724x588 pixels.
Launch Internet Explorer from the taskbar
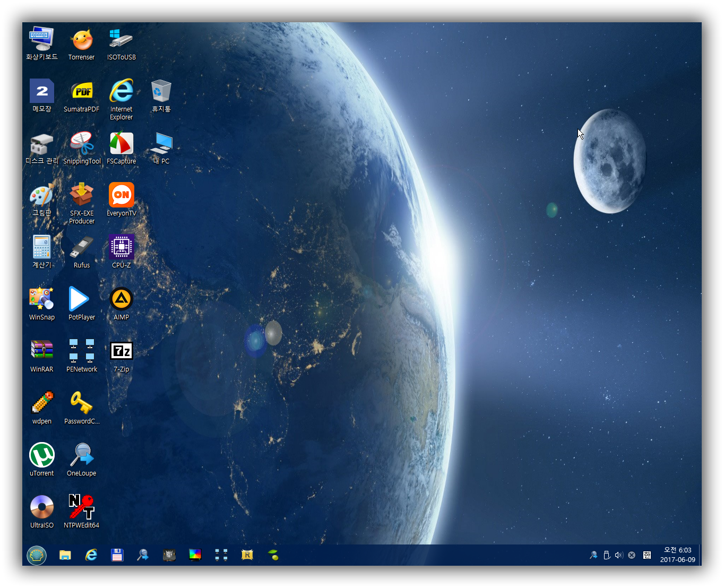[91, 555]
